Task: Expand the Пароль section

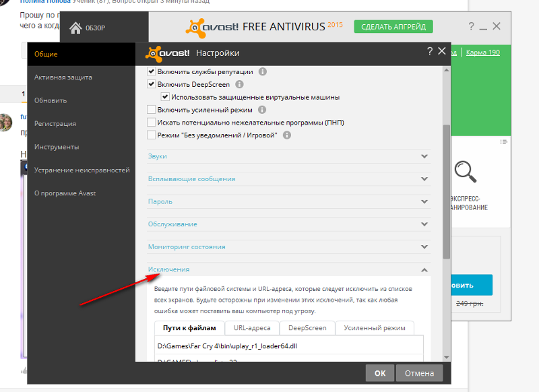Action: click(x=288, y=201)
